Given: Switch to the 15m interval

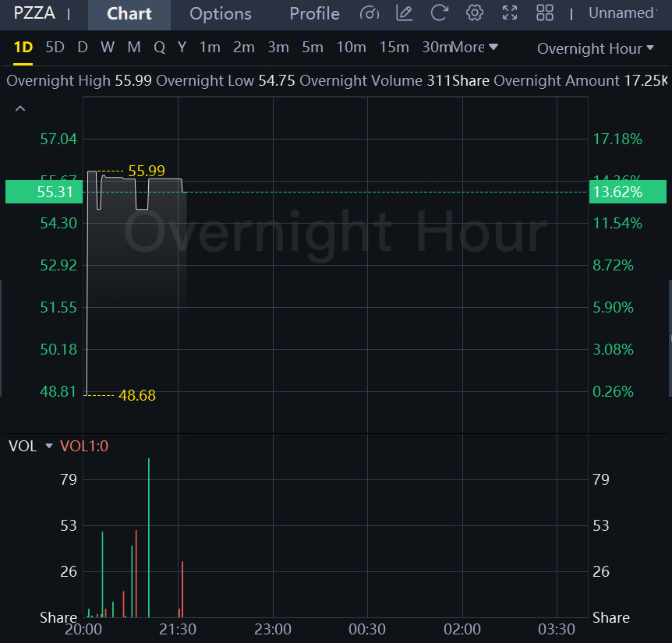Looking at the screenshot, I should click(x=394, y=48).
